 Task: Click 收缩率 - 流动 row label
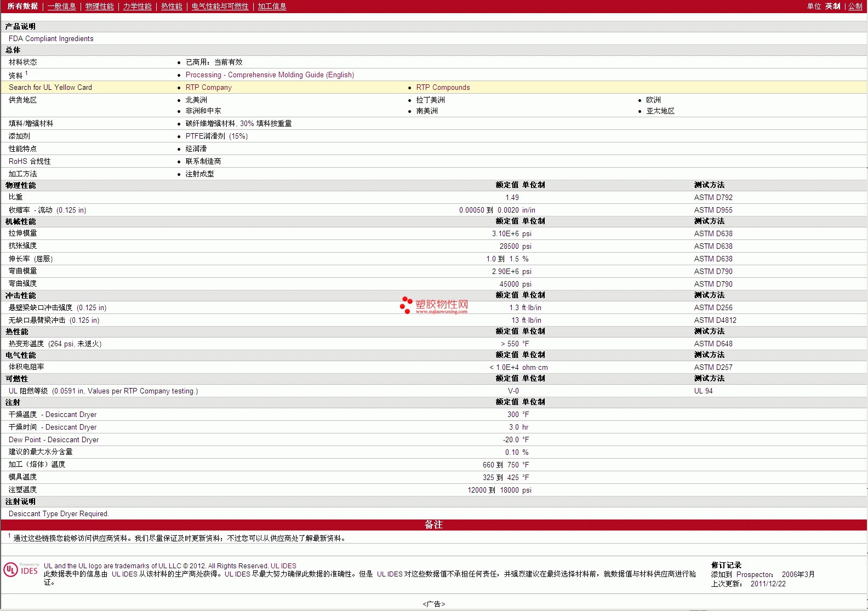click(47, 210)
